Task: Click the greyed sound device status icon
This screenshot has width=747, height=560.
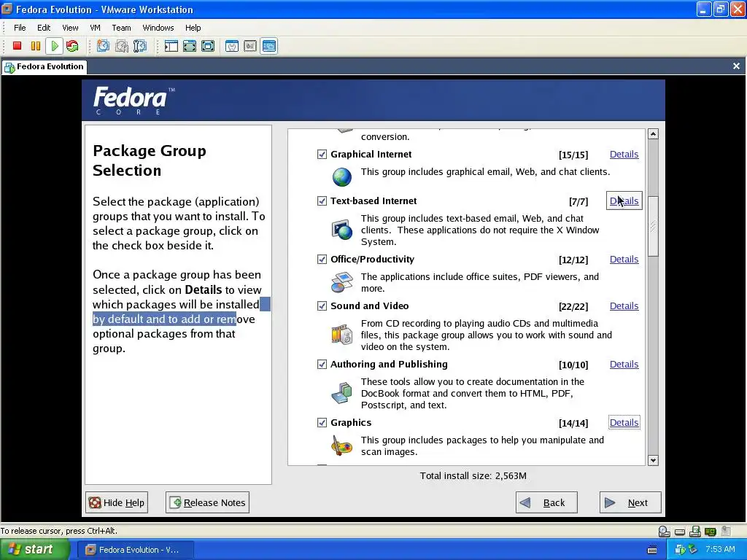Action: coord(726,531)
